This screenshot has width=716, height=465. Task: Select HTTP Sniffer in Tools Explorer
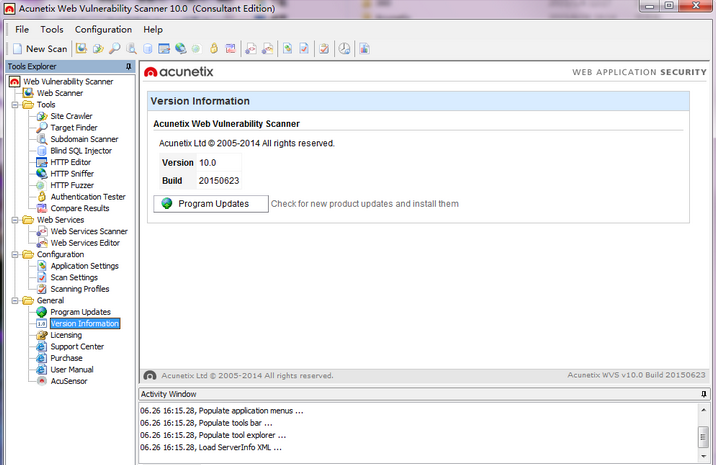tap(72, 174)
